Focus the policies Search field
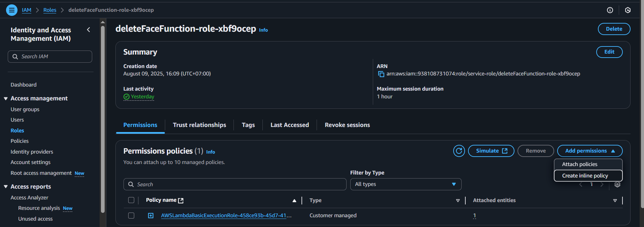The height and width of the screenshot is (227, 644). [x=235, y=184]
